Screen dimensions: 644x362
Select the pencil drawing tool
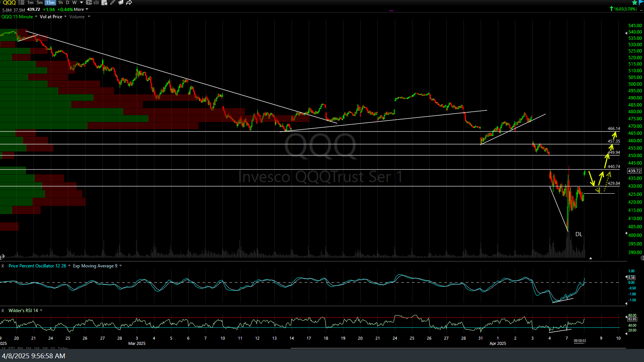[112, 3]
